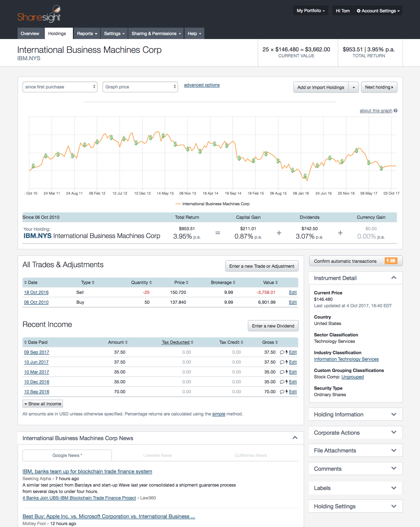The height and width of the screenshot is (527, 420).
Task: Open the Help menu
Action: click(x=194, y=34)
